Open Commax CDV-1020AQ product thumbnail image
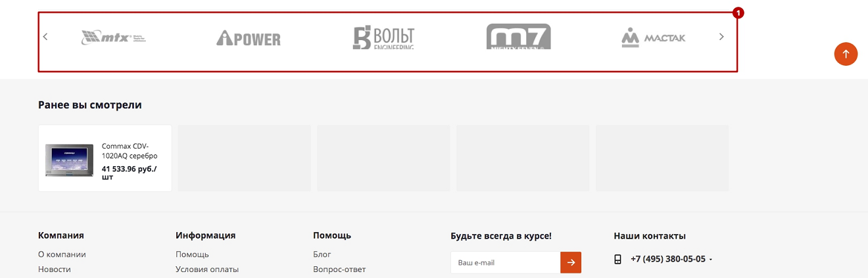This screenshot has width=868, height=278. pos(70,159)
